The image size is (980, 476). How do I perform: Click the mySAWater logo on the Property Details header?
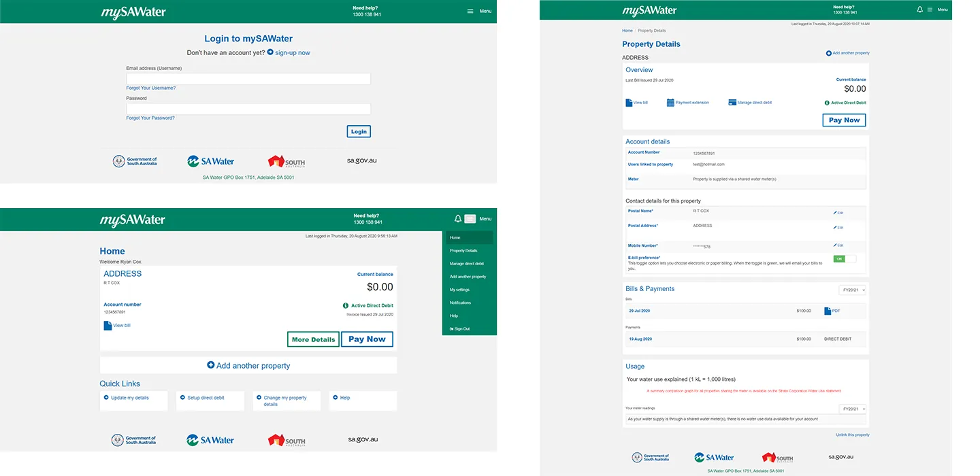649,10
